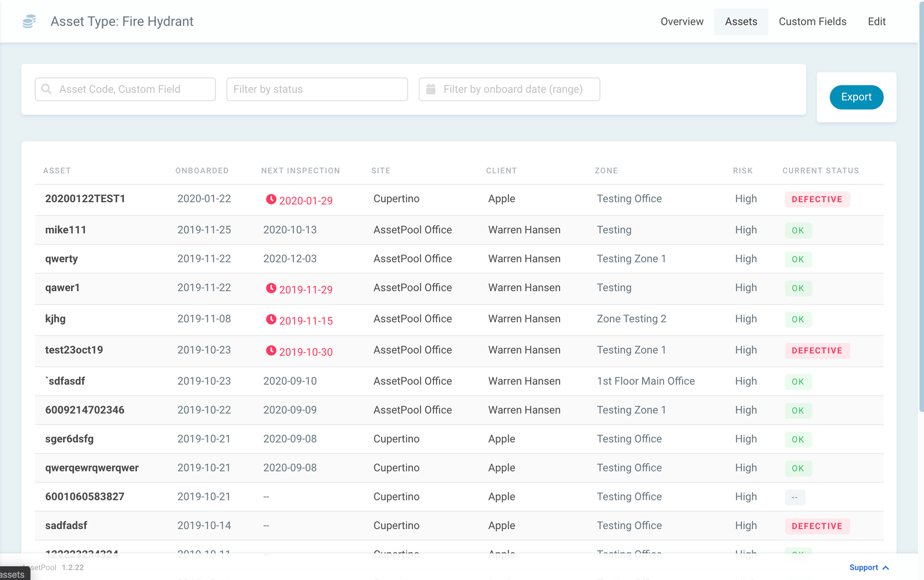Click the vertical page scrollbar
This screenshot has width=924, height=580.
[x=921, y=208]
